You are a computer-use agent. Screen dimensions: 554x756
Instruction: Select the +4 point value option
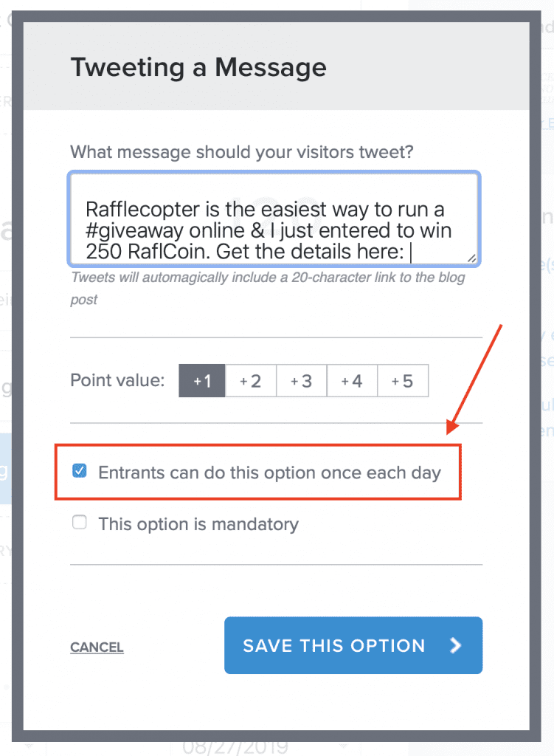tap(352, 380)
